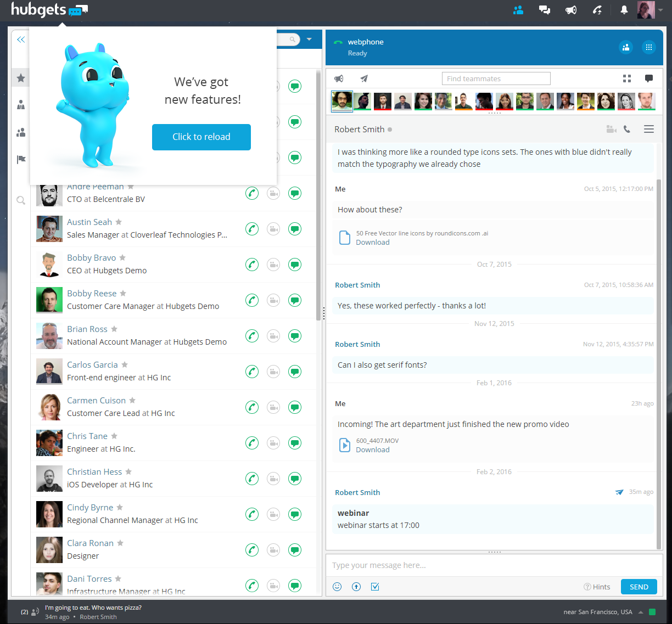Open the team board icon in top bar

(x=518, y=10)
